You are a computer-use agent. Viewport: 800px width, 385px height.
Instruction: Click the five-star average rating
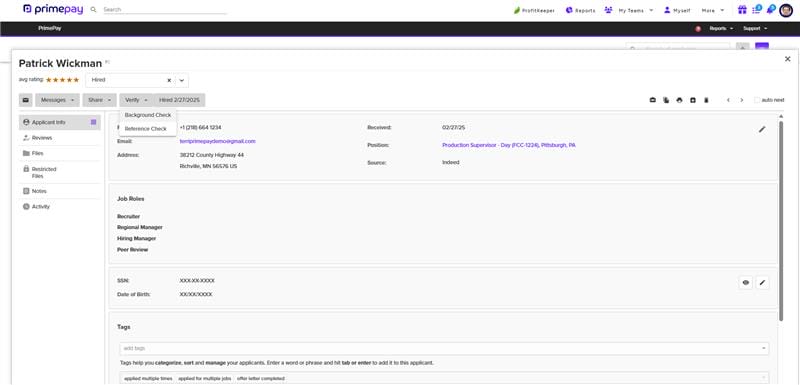click(62, 80)
